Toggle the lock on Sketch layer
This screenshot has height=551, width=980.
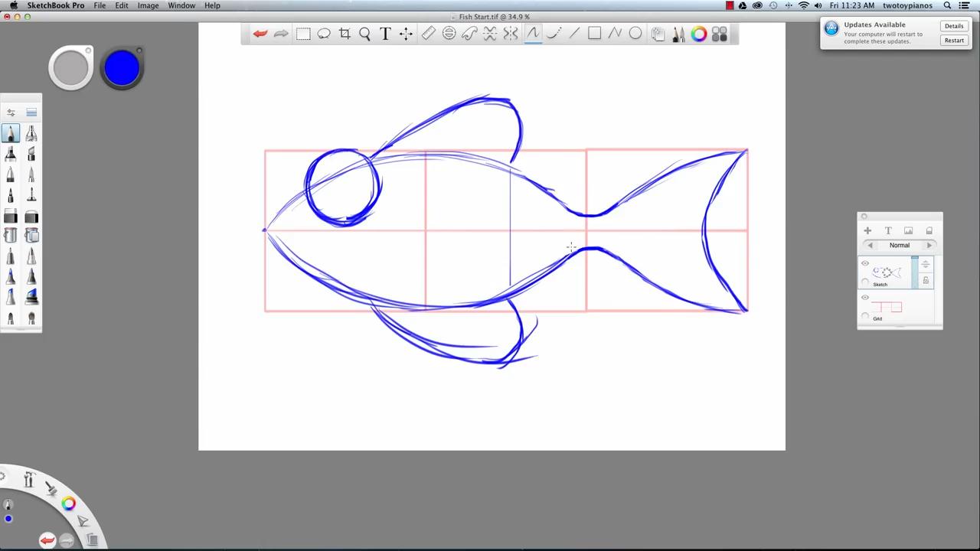926,281
